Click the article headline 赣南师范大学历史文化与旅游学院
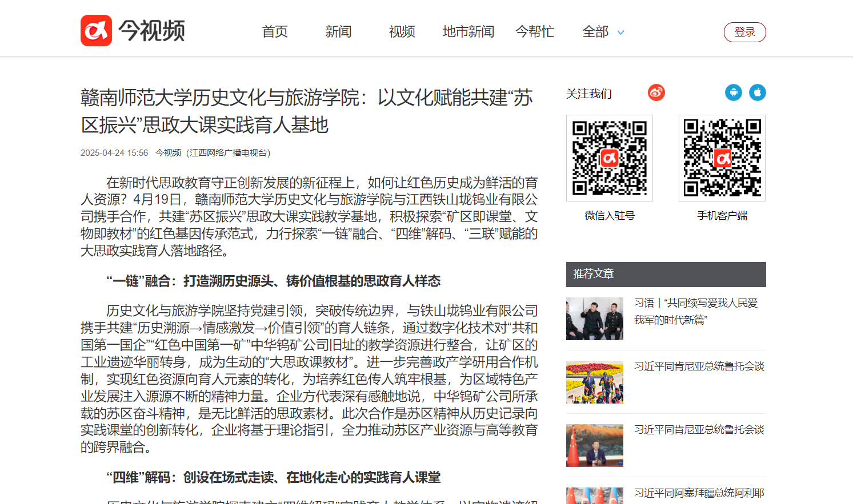This screenshot has height=504, width=853. click(307, 111)
